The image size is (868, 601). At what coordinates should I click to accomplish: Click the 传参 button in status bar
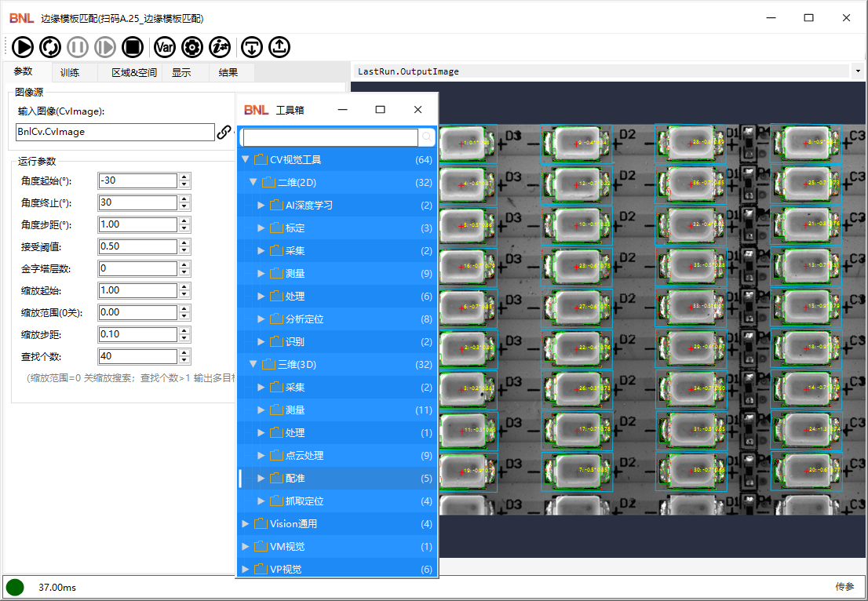(x=844, y=587)
